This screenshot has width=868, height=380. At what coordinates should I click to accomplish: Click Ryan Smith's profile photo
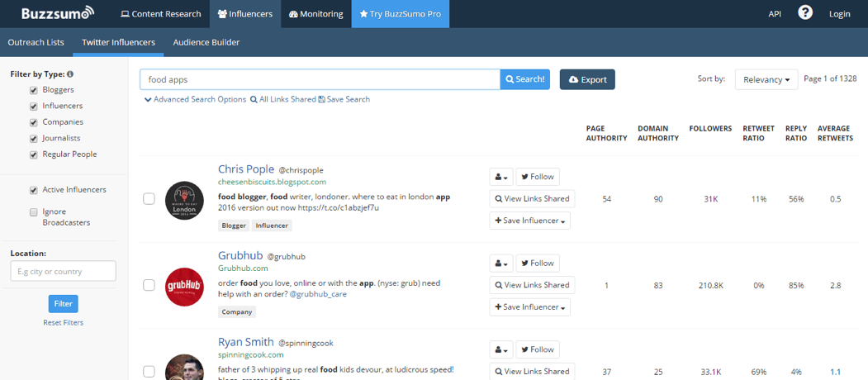click(184, 368)
